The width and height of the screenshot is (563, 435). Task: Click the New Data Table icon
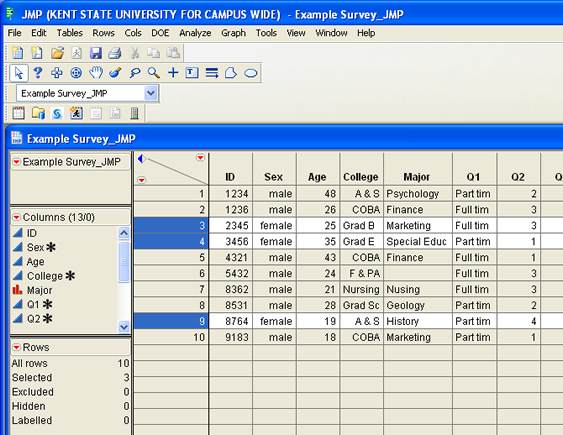click(x=17, y=53)
